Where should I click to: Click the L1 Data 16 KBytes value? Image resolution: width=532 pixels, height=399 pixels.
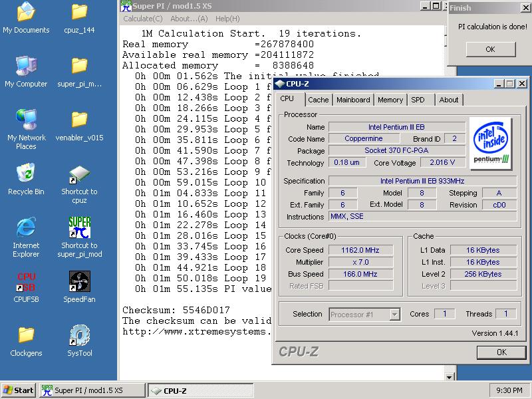483,250
